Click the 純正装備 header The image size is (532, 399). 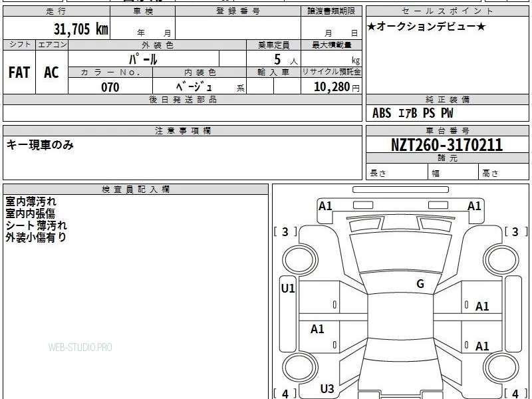click(447, 99)
